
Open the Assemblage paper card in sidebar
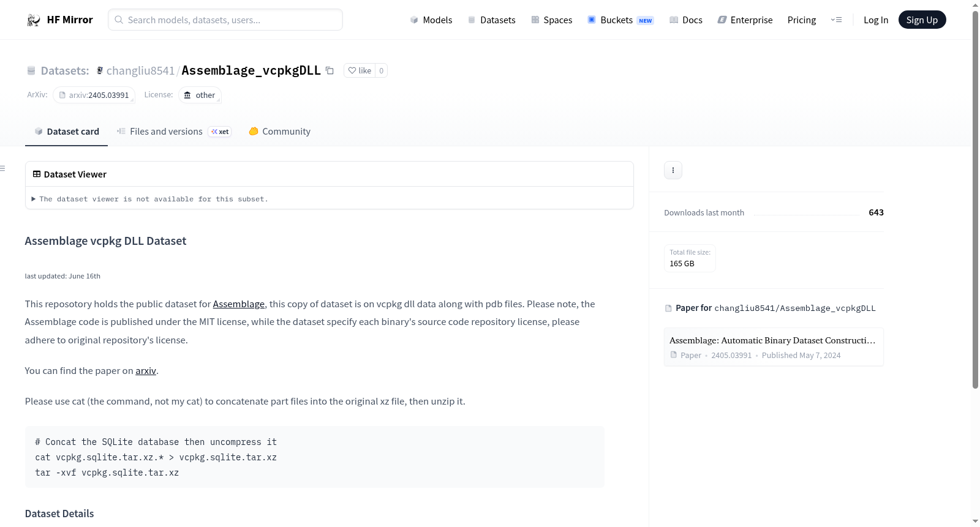[774, 347]
